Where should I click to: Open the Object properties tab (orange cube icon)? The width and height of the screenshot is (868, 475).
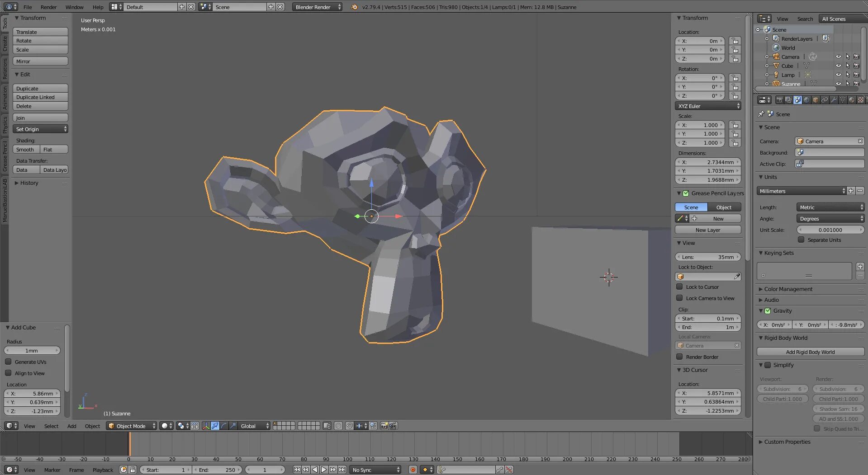pos(816,100)
